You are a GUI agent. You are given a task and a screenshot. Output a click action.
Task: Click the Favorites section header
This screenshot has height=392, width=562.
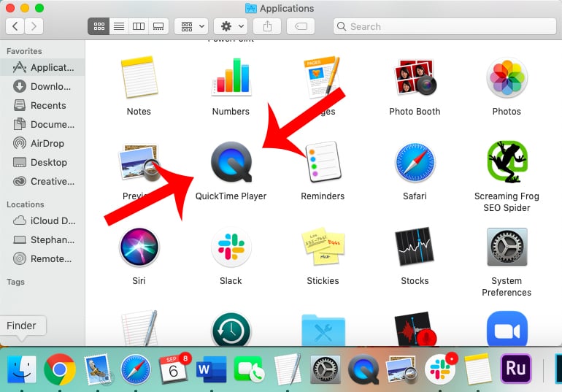[x=24, y=51]
